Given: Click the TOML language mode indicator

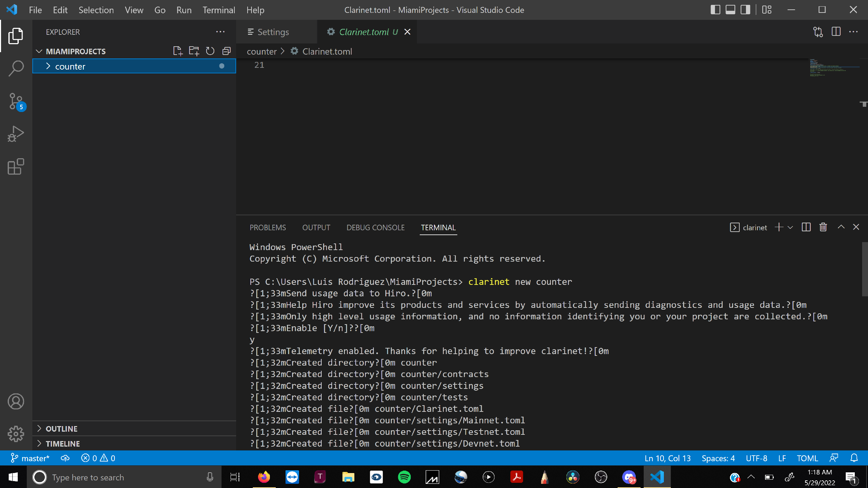Looking at the screenshot, I should (807, 458).
